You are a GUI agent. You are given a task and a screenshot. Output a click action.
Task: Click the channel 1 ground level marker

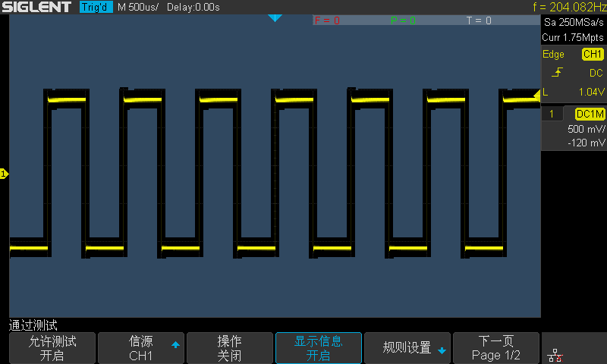(4, 174)
